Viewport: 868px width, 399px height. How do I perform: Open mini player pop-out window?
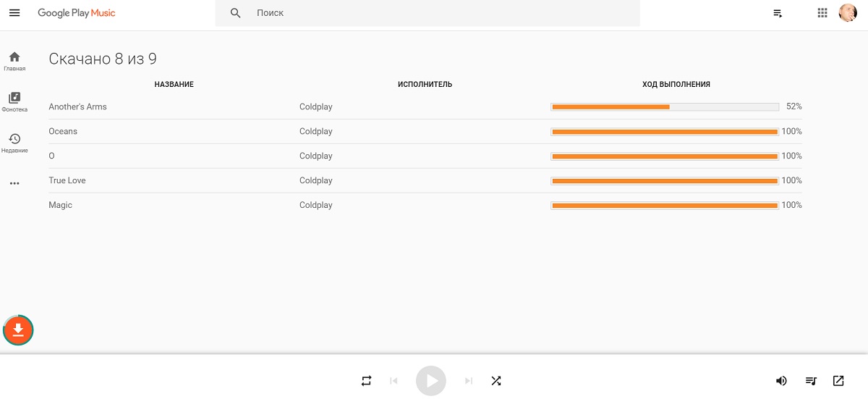pos(838,381)
